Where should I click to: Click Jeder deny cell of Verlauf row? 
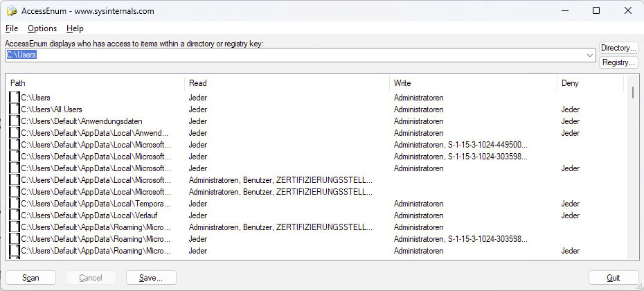click(x=571, y=215)
